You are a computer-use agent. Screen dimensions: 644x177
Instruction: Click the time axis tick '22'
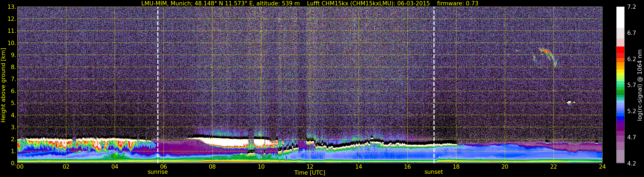[x=554, y=167]
